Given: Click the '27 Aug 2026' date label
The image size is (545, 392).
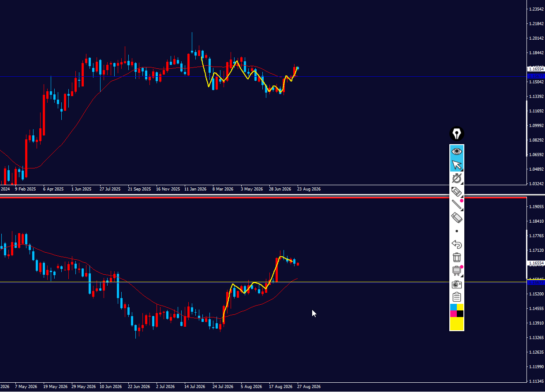Looking at the screenshot, I should click(x=309, y=387).
